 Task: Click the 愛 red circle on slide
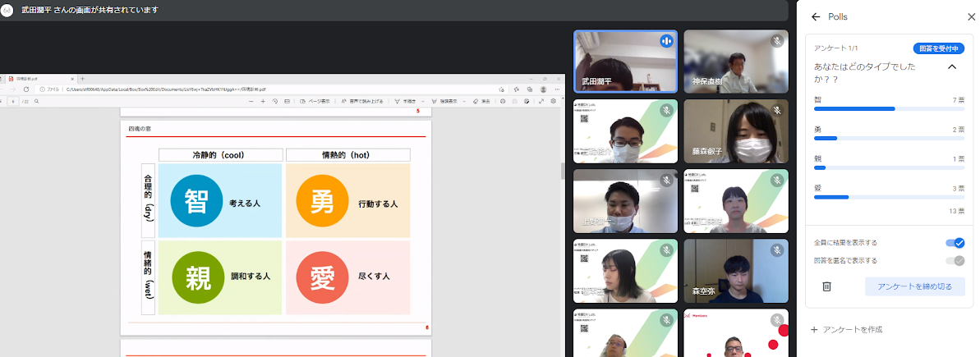323,277
